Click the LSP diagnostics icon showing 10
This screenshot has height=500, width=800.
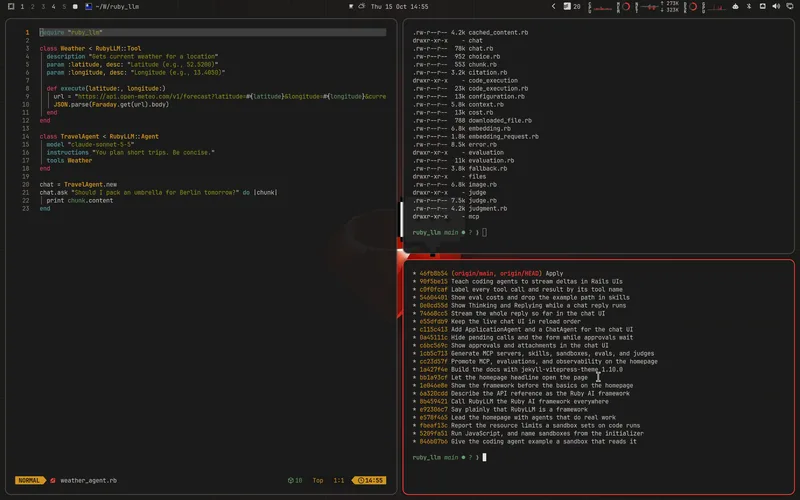tap(295, 481)
